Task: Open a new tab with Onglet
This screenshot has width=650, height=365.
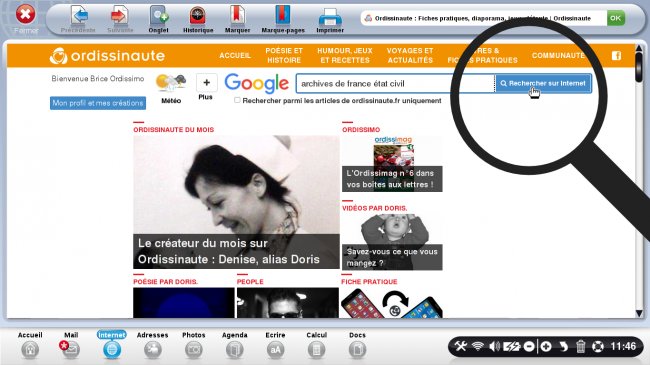Action: pos(158,19)
